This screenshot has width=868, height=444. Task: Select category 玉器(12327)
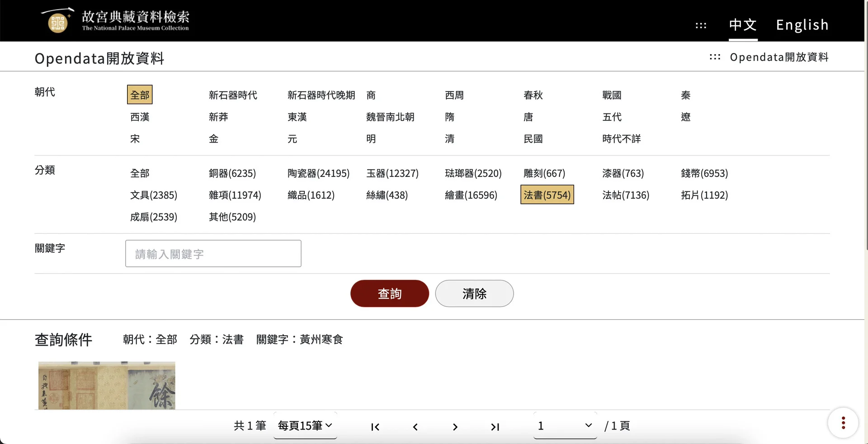(392, 173)
